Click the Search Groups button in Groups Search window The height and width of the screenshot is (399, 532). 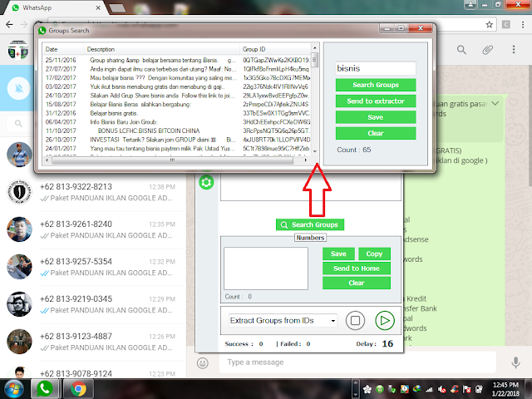click(376, 85)
